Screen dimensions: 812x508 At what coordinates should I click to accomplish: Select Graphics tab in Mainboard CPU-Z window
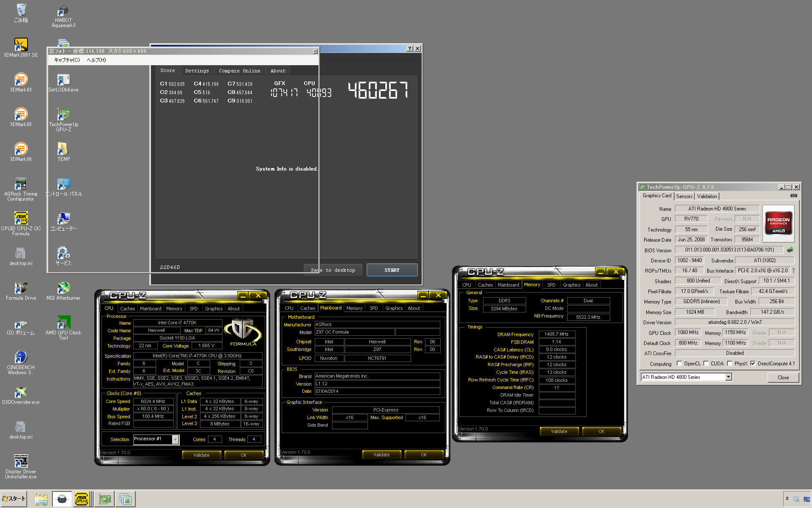point(394,308)
